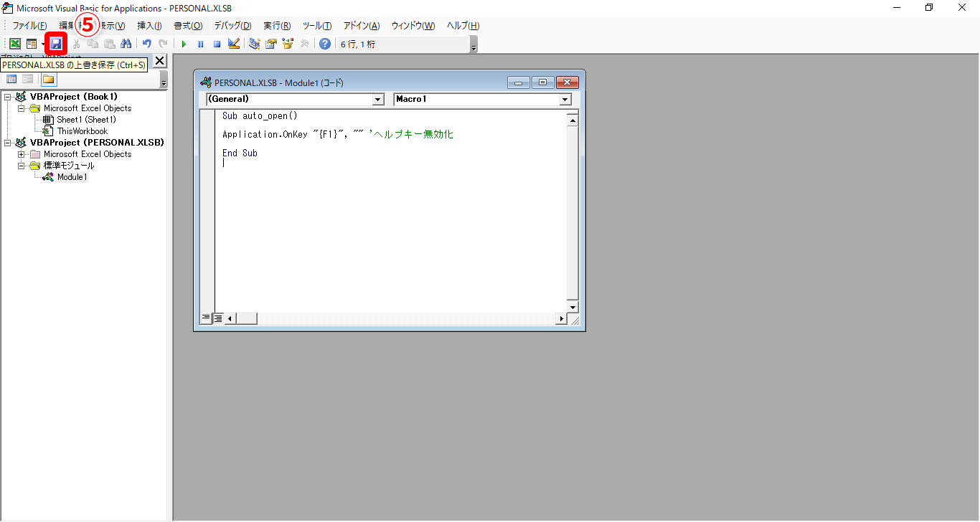The image size is (980, 522).
Task: Click the "6 行, 1 桁" cursor position text
Action: (357, 44)
